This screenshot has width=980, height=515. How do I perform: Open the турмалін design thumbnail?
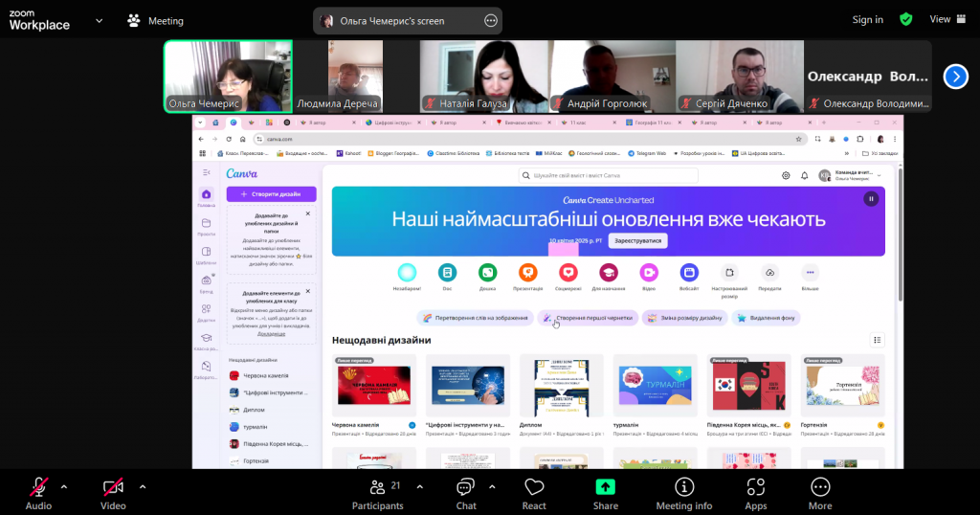point(655,386)
